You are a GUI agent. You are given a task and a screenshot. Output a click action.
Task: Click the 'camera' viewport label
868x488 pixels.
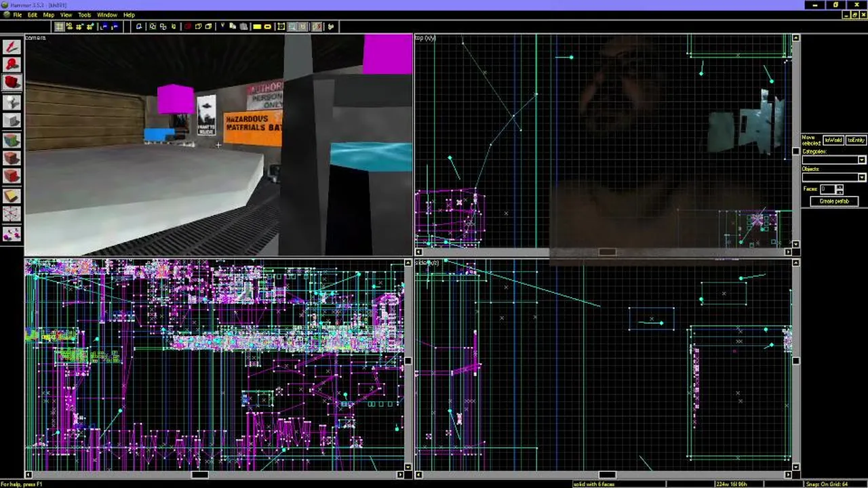tap(35, 38)
